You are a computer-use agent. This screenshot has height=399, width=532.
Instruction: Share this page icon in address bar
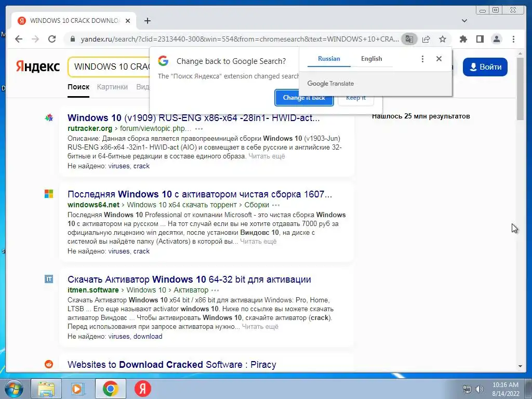(426, 39)
